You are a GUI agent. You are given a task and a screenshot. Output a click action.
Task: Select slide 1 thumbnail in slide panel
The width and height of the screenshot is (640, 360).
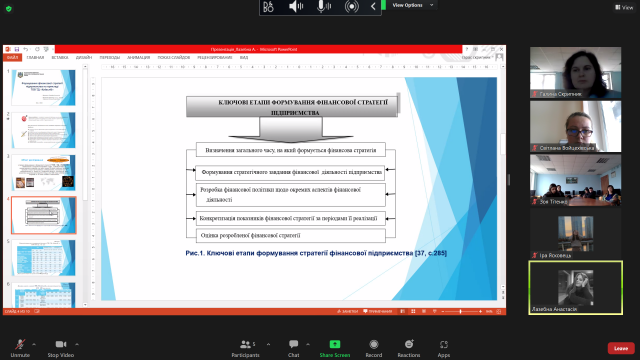click(x=43, y=87)
